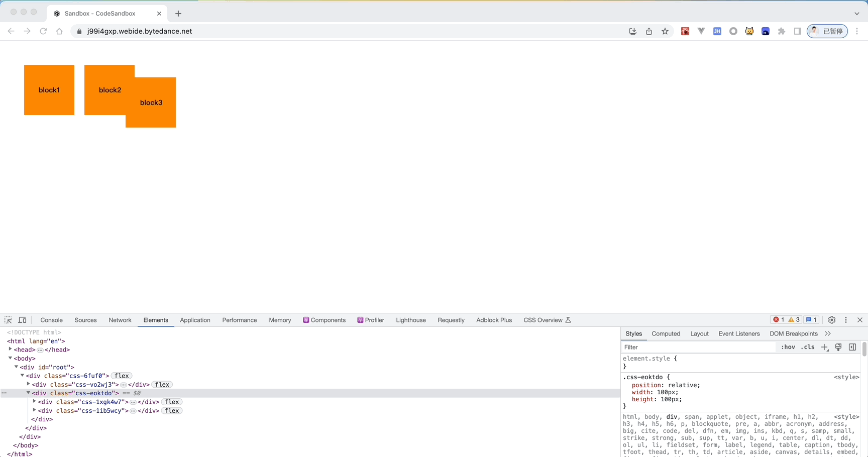This screenshot has height=457, width=868.
Task: Toggle element state with :hov button
Action: tap(788, 347)
